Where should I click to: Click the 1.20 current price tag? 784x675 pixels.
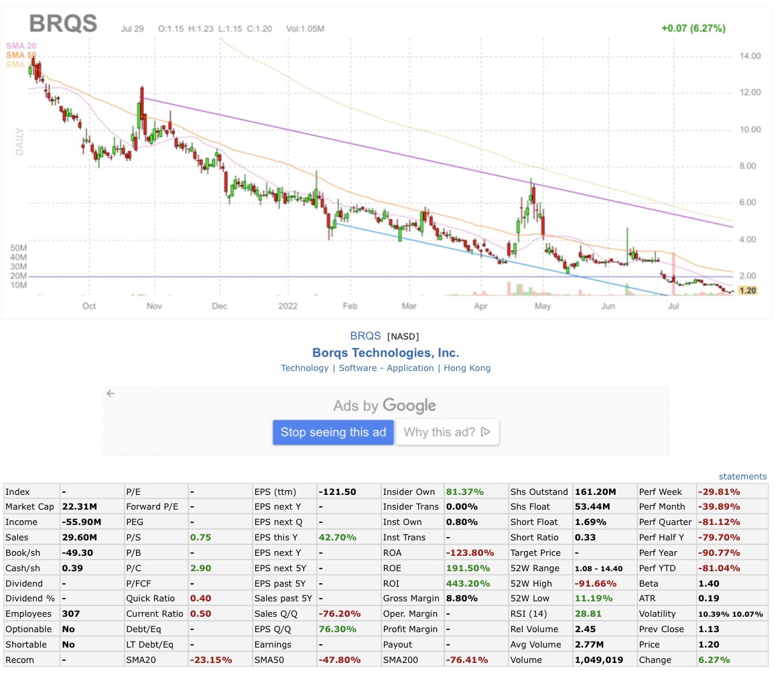[x=748, y=291]
